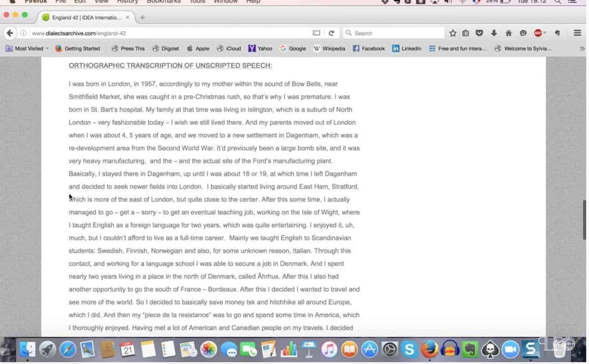Expand the Most Visited bookmarks folder
The width and height of the screenshot is (589, 364).
(27, 48)
